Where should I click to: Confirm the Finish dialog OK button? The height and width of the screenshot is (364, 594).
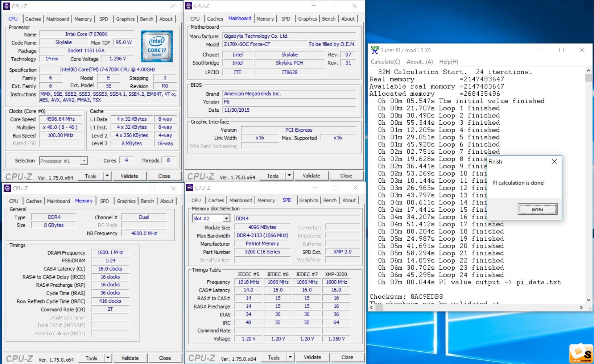pyautogui.click(x=537, y=209)
